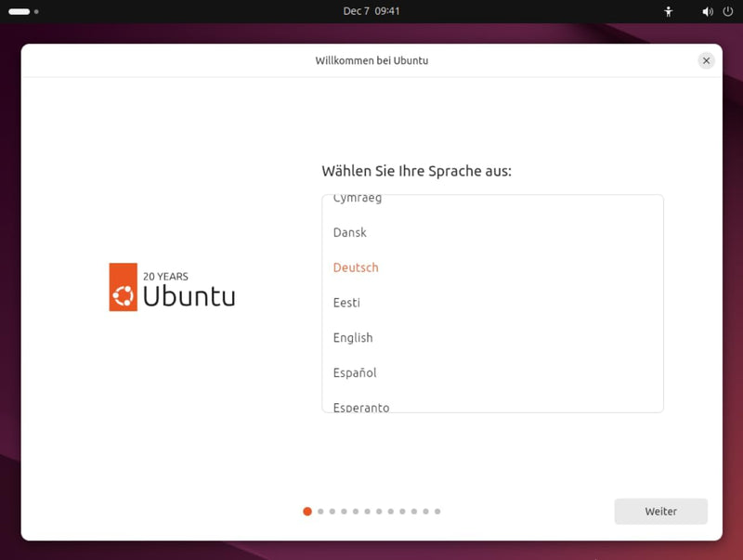Click the Wählen Sie Ihre Sprache heading
Image resolution: width=743 pixels, height=560 pixels.
click(x=416, y=171)
